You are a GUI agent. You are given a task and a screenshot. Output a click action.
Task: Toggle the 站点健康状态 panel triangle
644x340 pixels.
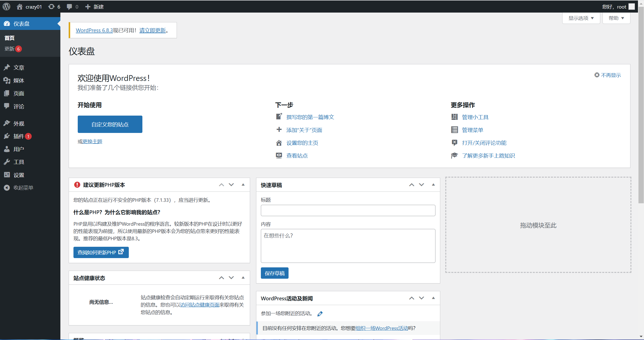point(243,278)
